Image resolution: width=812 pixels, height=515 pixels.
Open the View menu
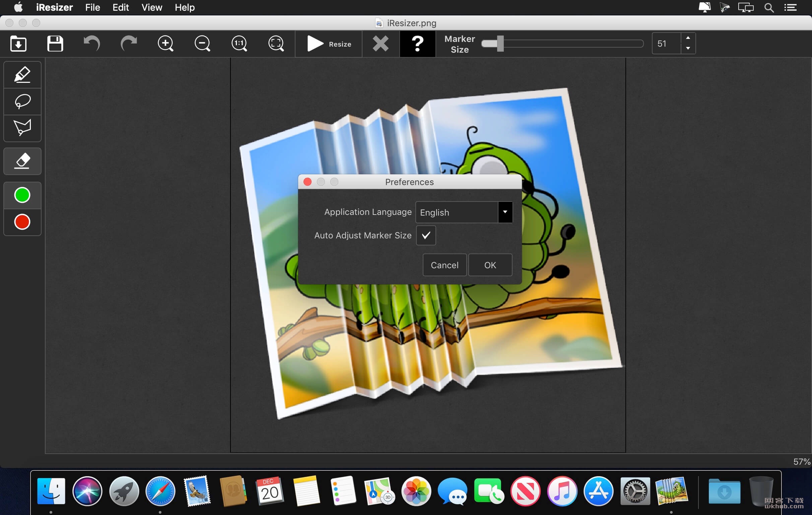(152, 7)
